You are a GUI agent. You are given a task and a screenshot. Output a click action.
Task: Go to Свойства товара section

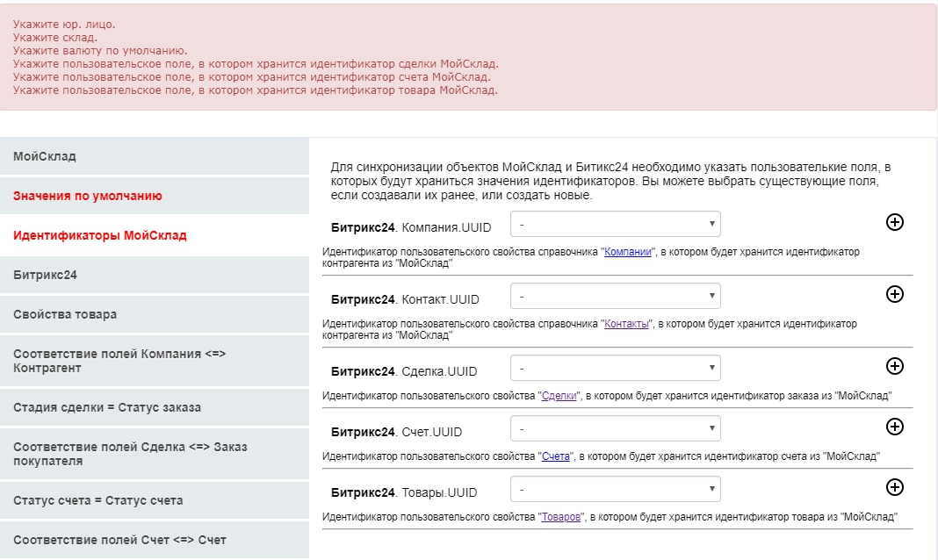click(154, 314)
